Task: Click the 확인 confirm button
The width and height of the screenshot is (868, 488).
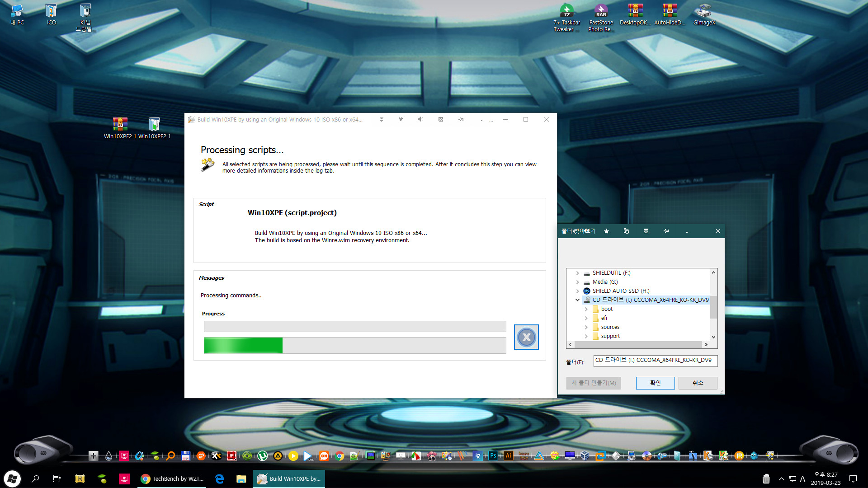Action: coord(655,383)
